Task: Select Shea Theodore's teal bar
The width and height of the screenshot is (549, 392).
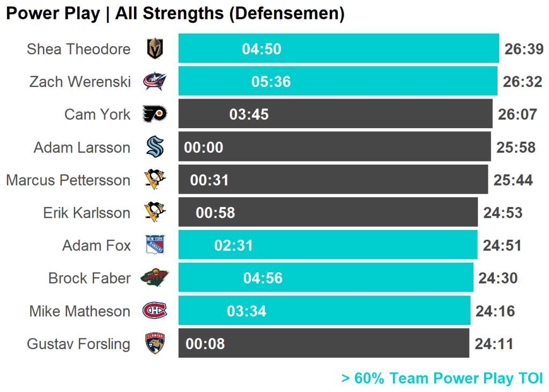Action: click(375, 49)
